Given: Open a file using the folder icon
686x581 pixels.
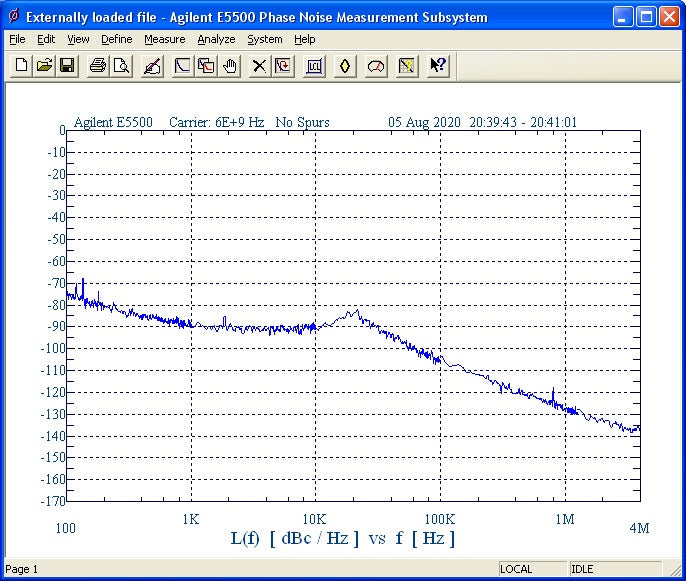Looking at the screenshot, I should pyautogui.click(x=44, y=66).
